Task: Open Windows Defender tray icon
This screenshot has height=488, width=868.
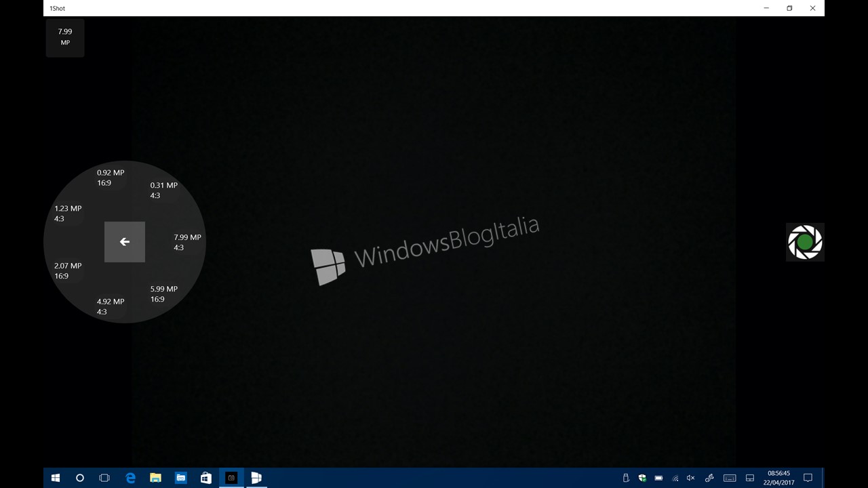Action: tap(642, 478)
